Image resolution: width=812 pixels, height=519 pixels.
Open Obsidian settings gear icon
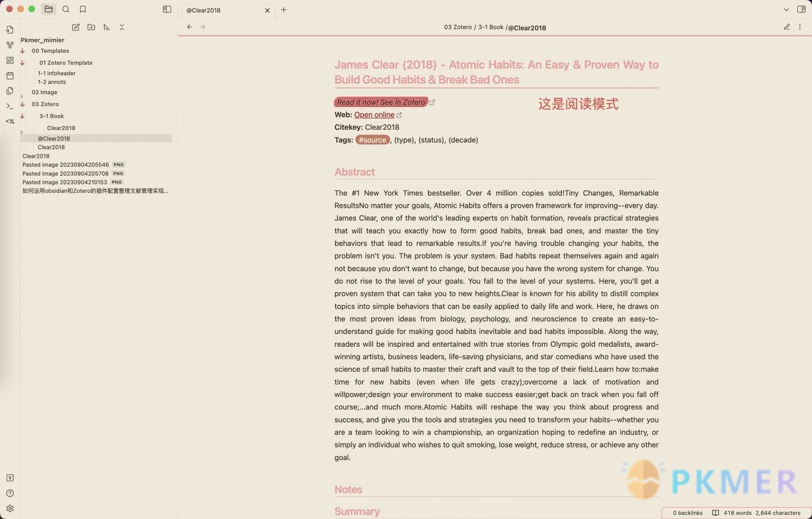point(10,508)
